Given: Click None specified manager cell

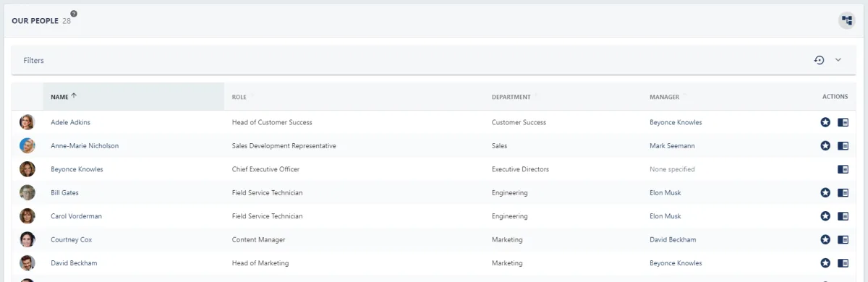Looking at the screenshot, I should coord(672,169).
